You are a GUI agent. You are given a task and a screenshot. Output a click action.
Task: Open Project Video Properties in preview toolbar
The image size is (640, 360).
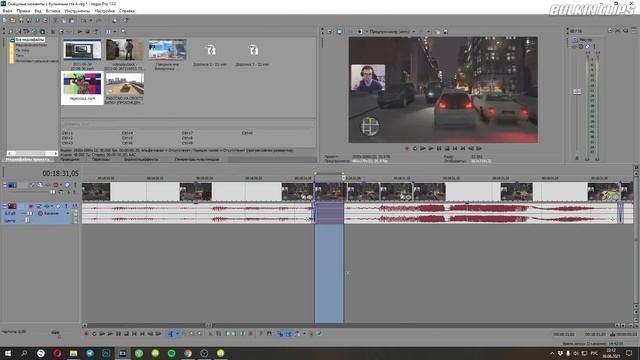point(329,31)
